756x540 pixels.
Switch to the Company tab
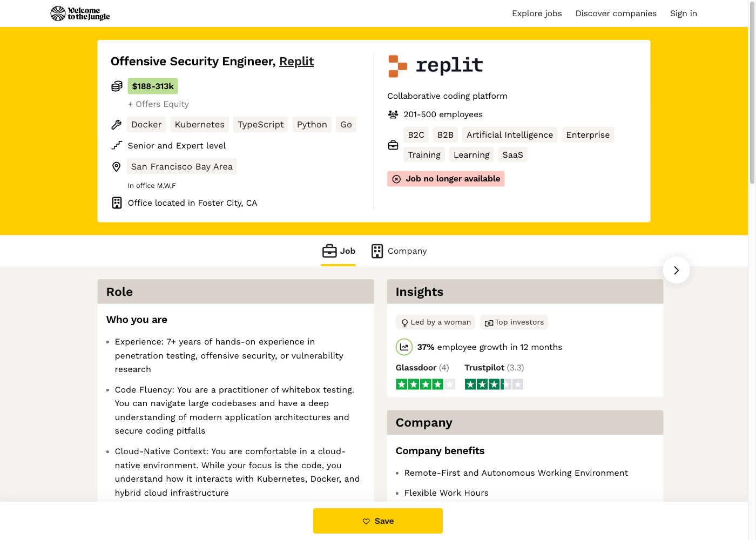(399, 251)
